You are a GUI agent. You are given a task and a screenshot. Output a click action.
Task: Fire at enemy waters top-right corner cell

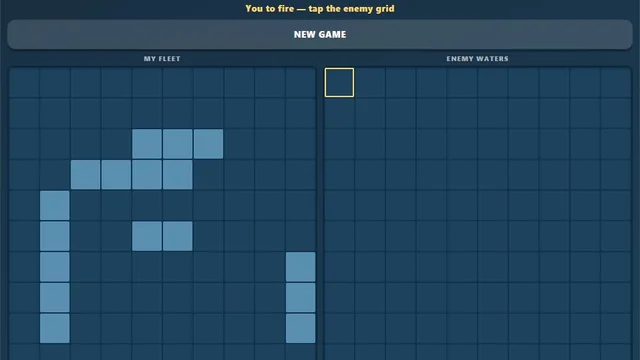pyautogui.click(x=616, y=82)
